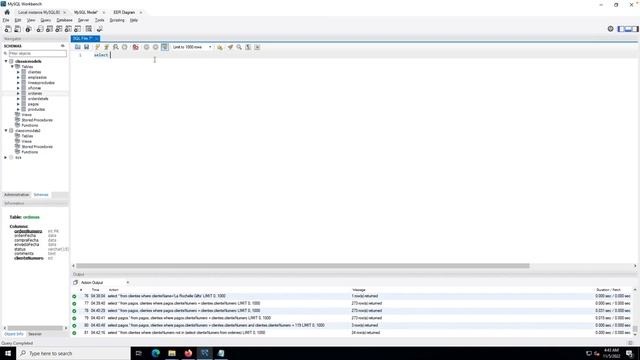This screenshot has width=640, height=360.
Task: Select the Object Info tab
Action: point(13,334)
